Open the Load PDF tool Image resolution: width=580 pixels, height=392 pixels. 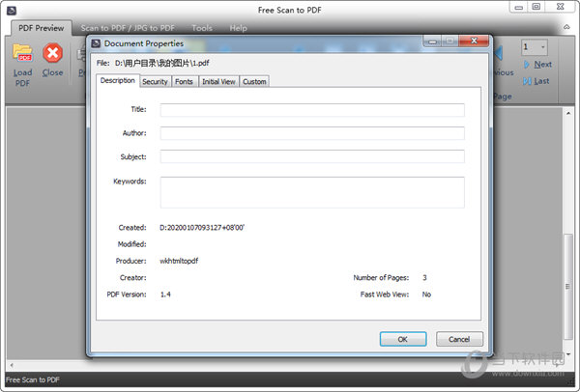coord(22,65)
